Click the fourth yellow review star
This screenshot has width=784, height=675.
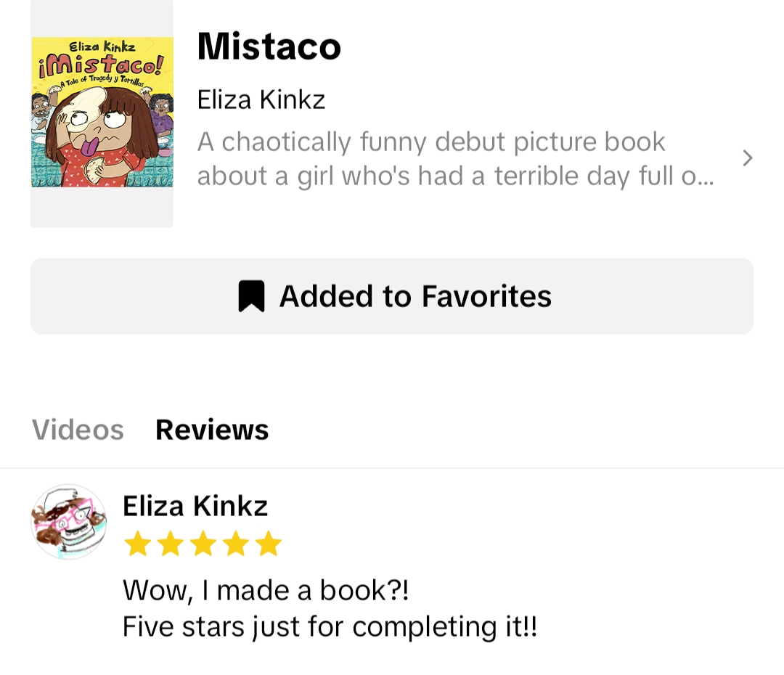click(x=235, y=544)
